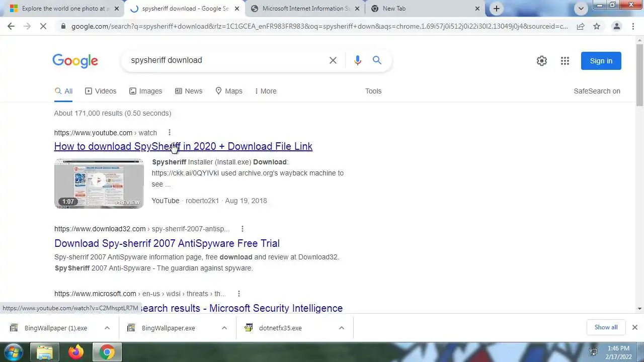
Task: Close the New Tab tab
Action: click(x=477, y=9)
